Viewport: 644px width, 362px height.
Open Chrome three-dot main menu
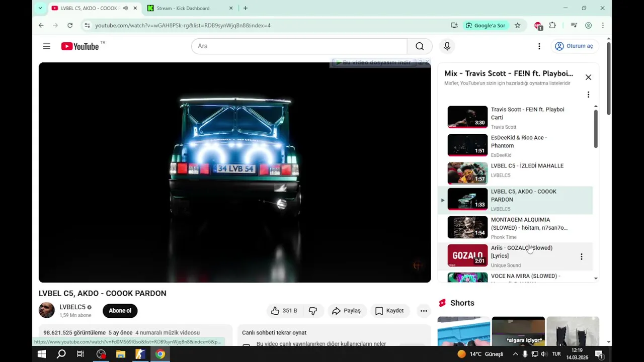[603, 25]
